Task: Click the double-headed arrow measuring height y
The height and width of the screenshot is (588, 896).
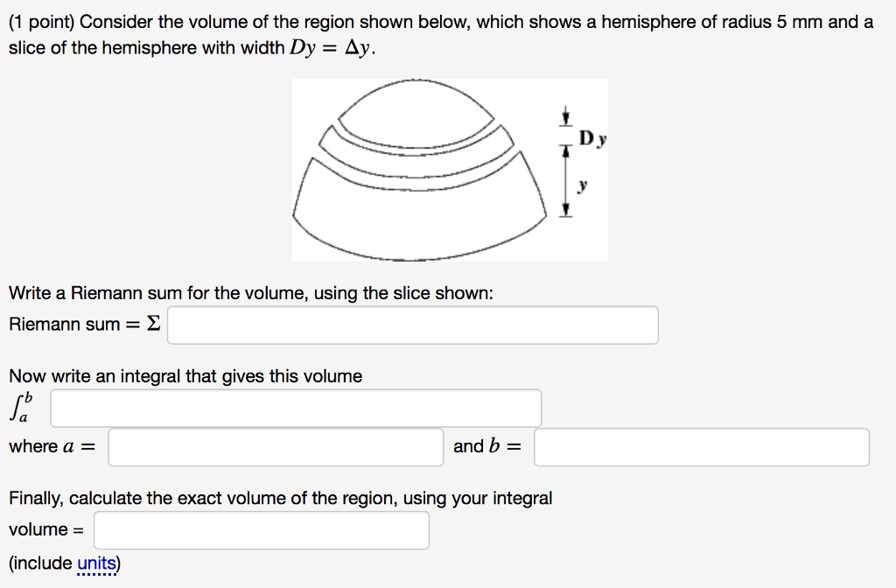Action: 565,179
